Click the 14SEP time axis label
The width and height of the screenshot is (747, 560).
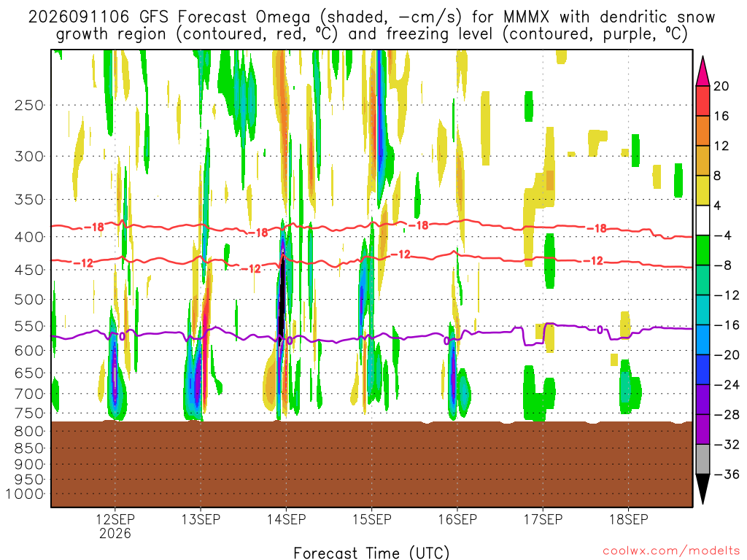[x=286, y=519]
